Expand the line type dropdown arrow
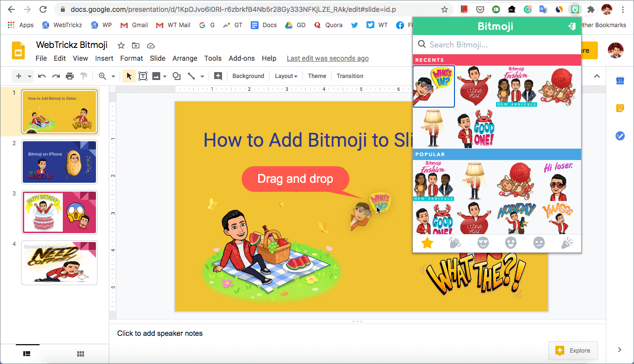The image size is (634, 364). 202,77
